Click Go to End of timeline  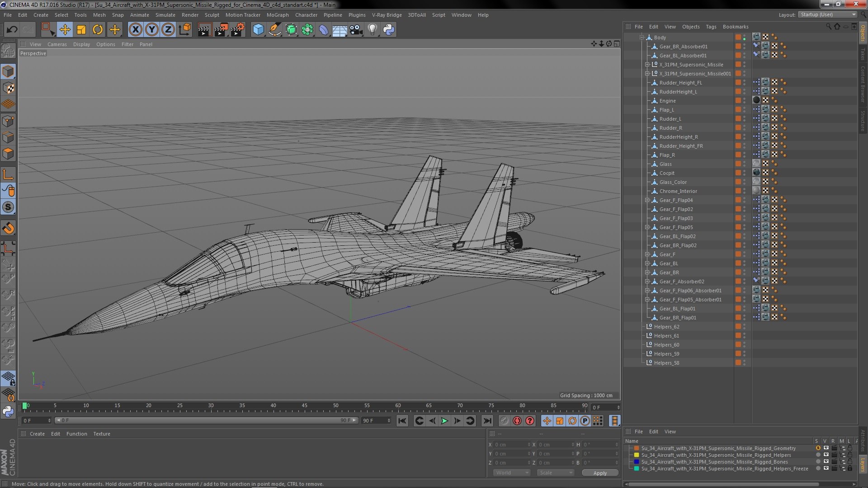click(487, 421)
